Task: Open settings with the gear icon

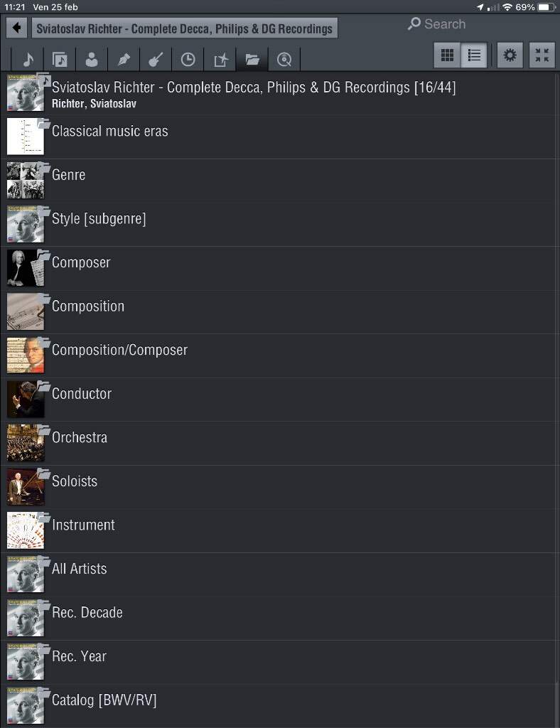Action: click(x=510, y=55)
